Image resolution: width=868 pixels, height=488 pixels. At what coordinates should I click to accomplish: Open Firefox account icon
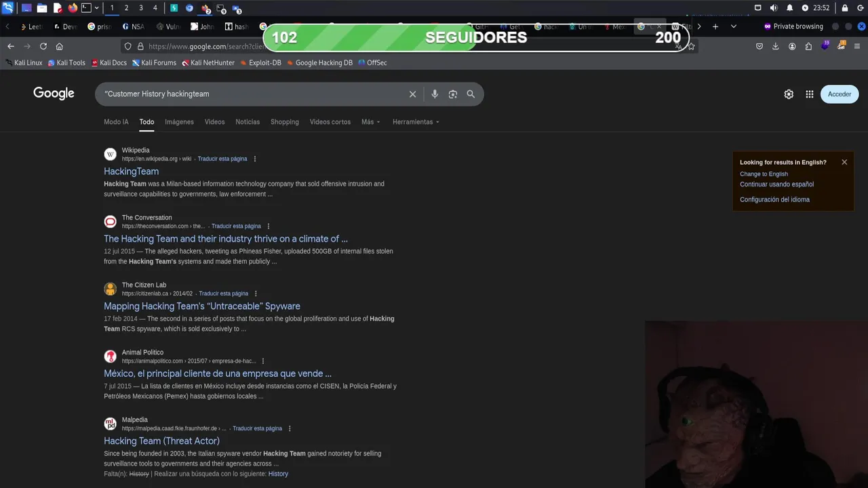point(792,46)
